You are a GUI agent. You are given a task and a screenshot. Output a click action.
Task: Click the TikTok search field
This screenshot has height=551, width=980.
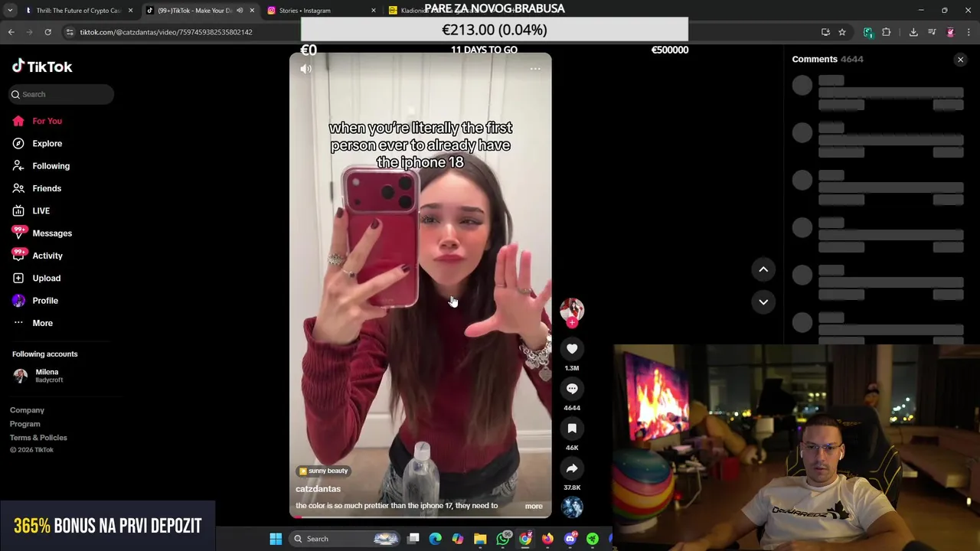coord(61,94)
